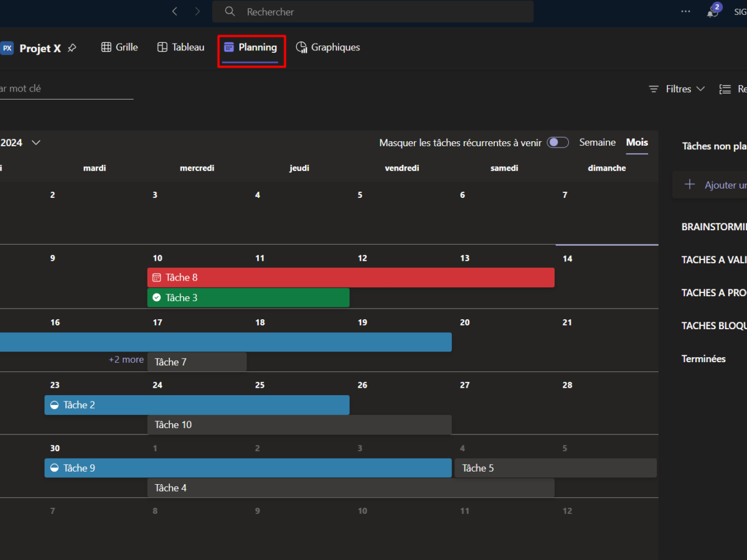The height and width of the screenshot is (560, 747).
Task: Switch to the Grille tab
Action: point(120,47)
